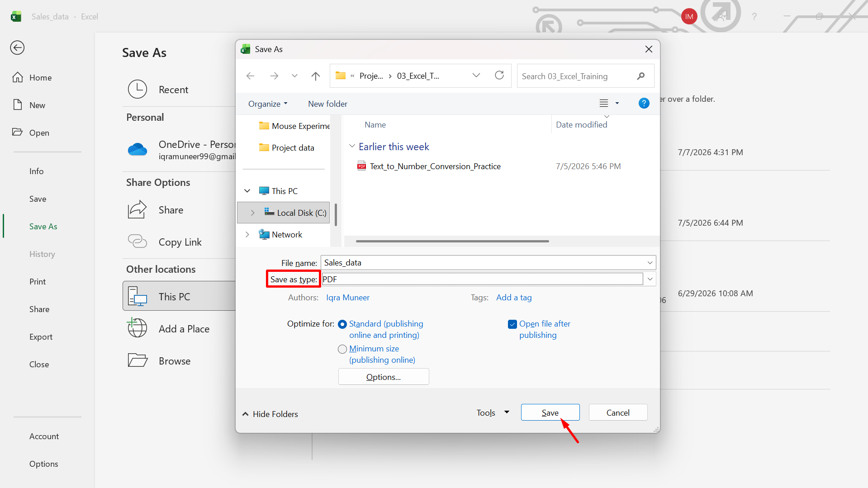The image size is (868, 488).
Task: Select OneDrive - Personal cloud location
Action: coord(181,150)
